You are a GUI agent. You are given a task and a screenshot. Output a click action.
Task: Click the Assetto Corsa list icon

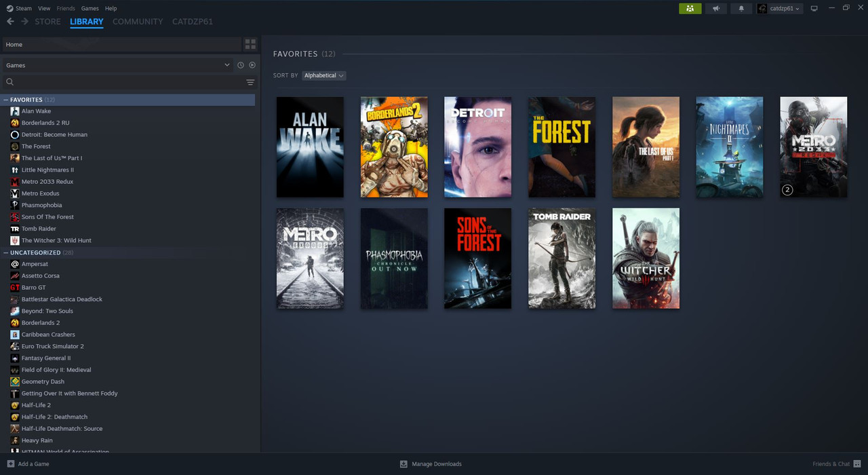coord(15,275)
